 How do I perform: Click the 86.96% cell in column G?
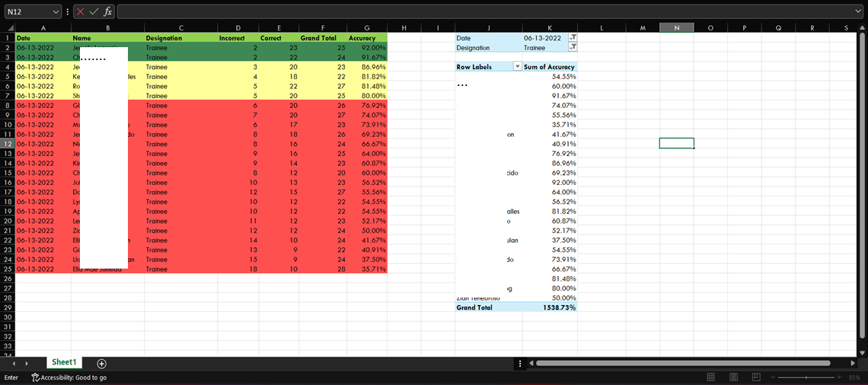pyautogui.click(x=367, y=67)
